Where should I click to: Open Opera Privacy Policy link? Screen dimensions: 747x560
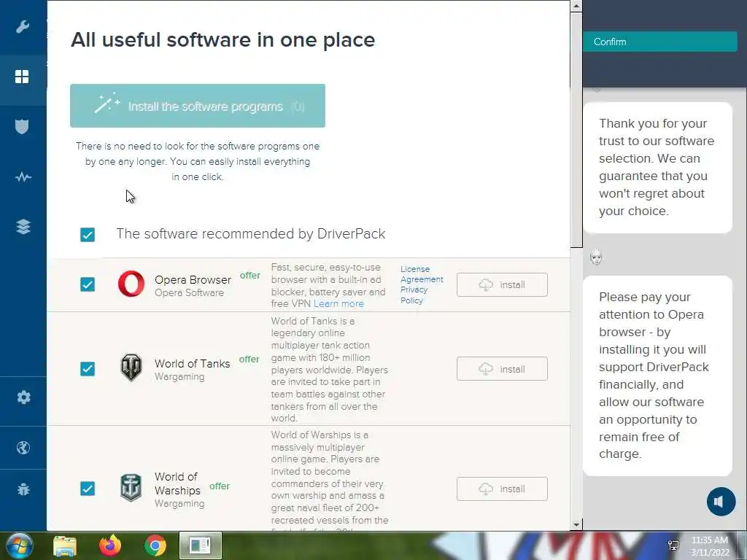tap(414, 295)
